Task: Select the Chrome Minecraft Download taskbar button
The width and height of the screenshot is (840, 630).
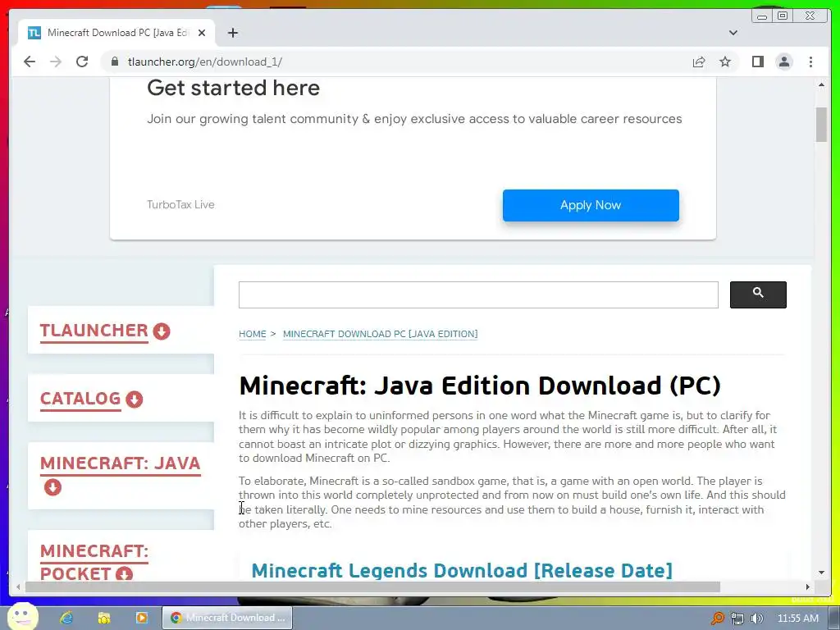Action: pos(227,618)
